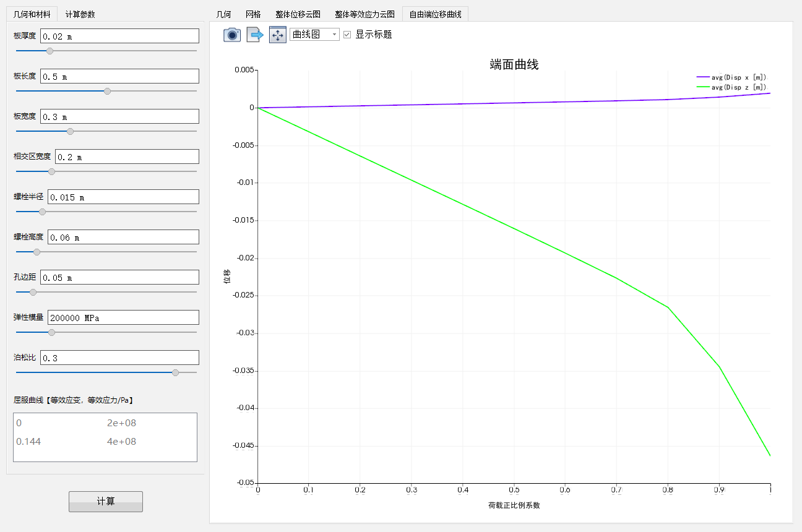The height and width of the screenshot is (532, 802).
Task: Select the 自由端位移曲线 tab
Action: (435, 14)
